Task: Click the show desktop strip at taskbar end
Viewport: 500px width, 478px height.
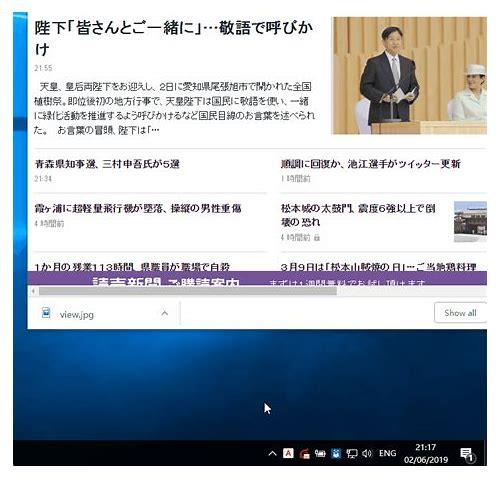Action: pyautogui.click(x=485, y=453)
